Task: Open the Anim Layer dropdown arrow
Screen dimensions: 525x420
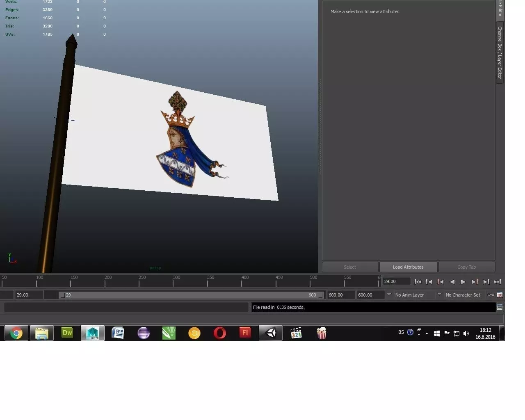Action: point(389,294)
